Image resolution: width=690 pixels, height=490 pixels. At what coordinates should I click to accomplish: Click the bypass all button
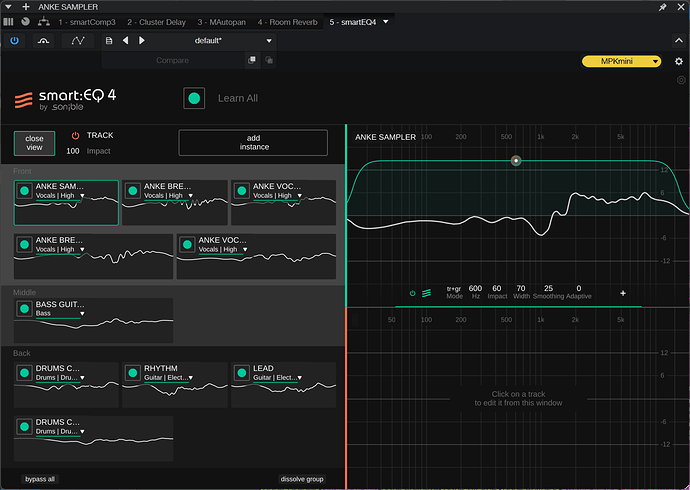40,479
